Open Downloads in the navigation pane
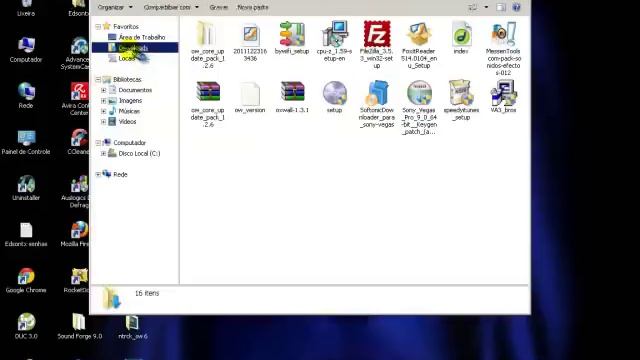Image resolution: width=640 pixels, height=360 pixels. [x=135, y=48]
